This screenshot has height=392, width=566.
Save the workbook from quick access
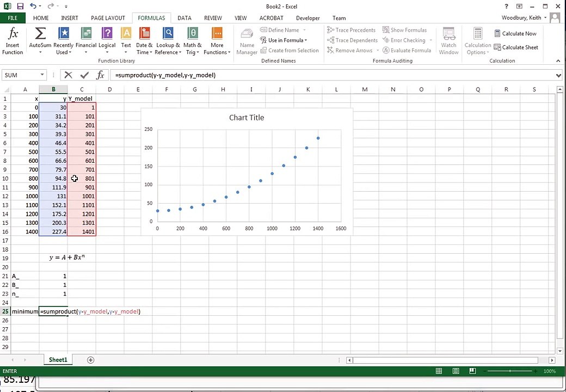tap(20, 6)
